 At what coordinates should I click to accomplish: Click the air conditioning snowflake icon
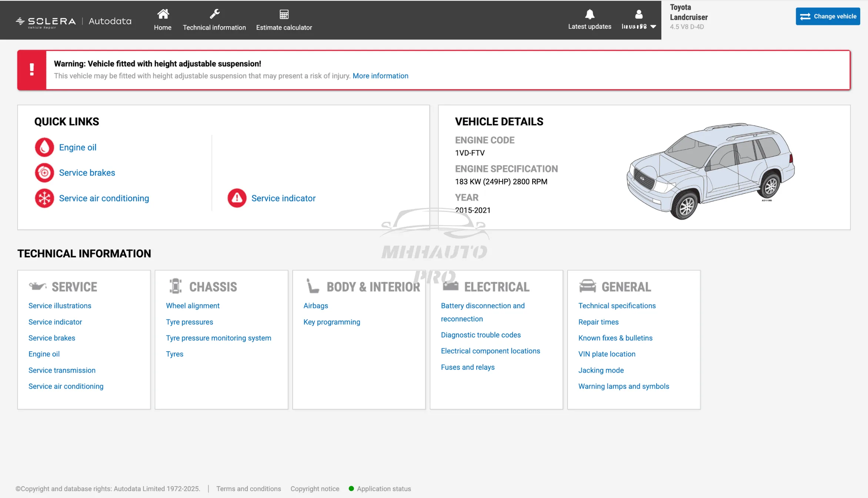pyautogui.click(x=44, y=198)
